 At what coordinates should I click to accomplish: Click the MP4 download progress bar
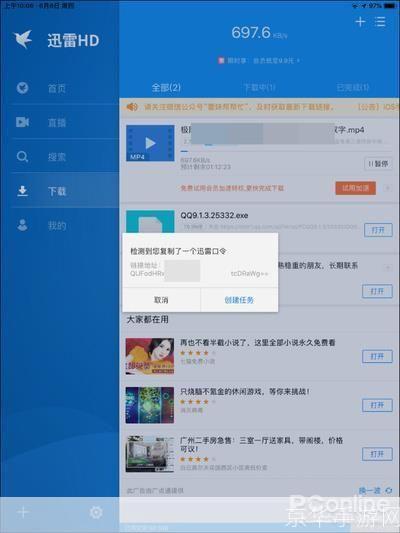click(285, 151)
